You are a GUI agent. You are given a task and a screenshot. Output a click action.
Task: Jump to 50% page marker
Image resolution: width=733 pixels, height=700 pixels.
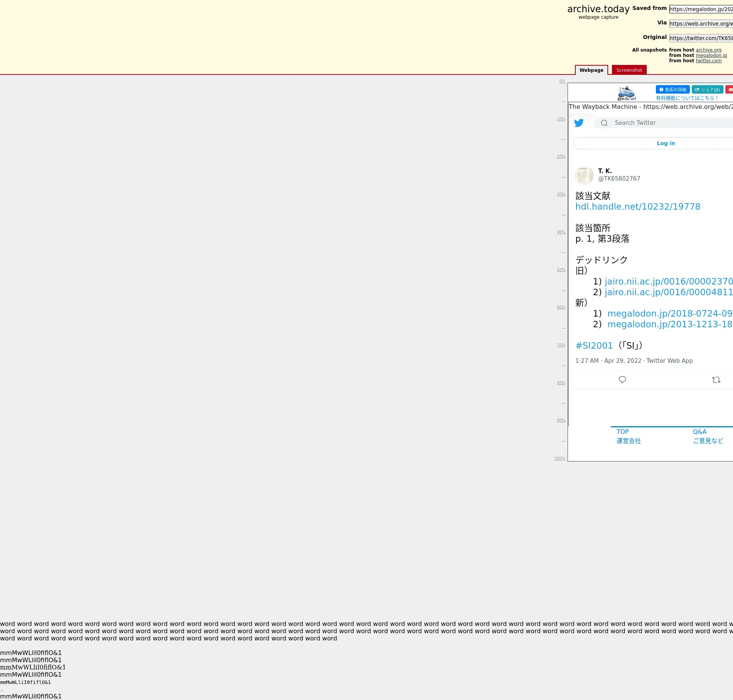click(561, 270)
